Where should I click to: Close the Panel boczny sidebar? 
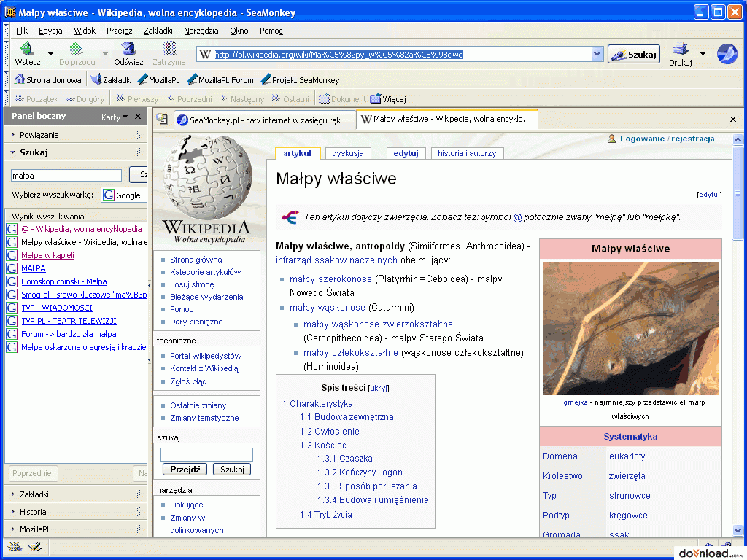point(138,117)
